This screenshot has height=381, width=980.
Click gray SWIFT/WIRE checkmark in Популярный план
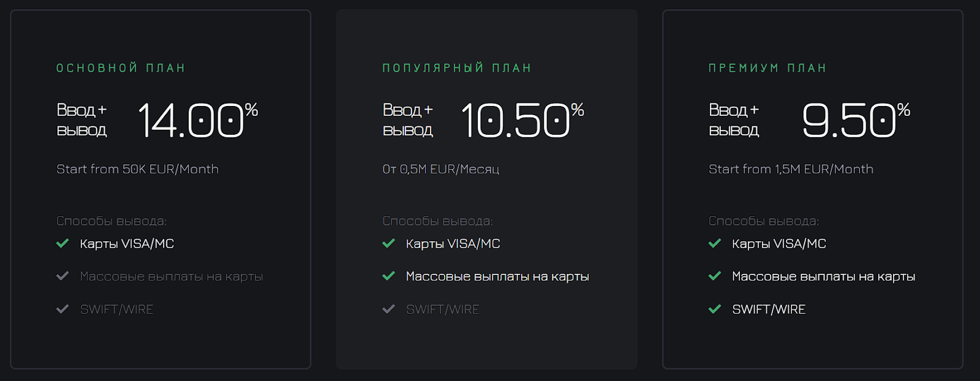coord(388,309)
